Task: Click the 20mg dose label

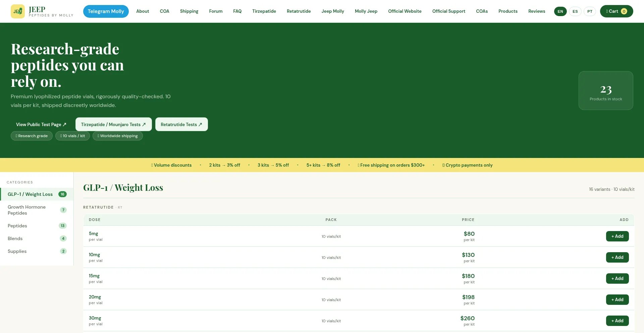Action: tap(95, 297)
